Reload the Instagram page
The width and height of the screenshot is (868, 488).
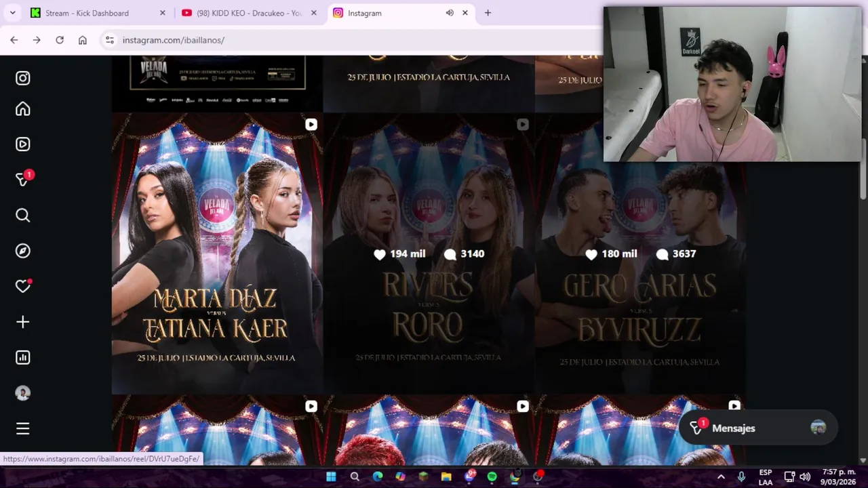60,40
